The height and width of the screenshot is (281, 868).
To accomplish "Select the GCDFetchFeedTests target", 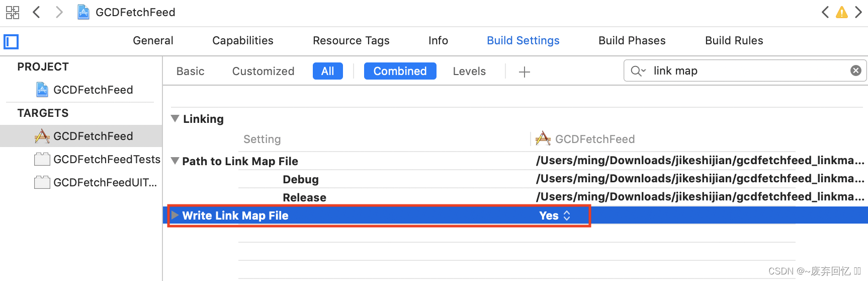I will point(106,160).
